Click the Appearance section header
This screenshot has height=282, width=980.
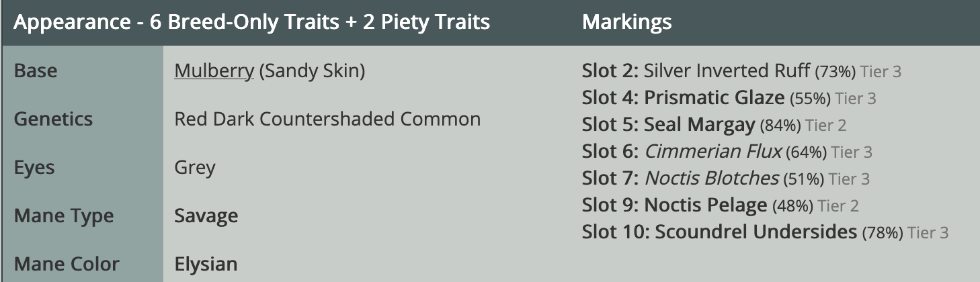click(251, 22)
